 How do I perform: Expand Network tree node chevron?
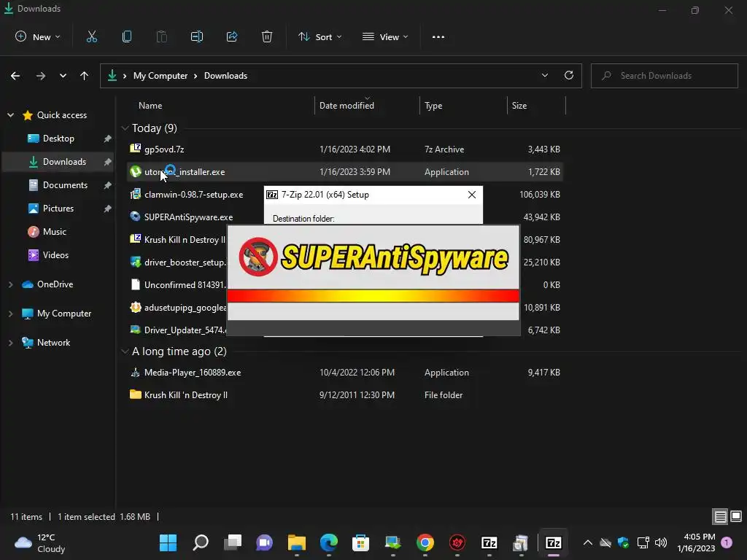10,343
